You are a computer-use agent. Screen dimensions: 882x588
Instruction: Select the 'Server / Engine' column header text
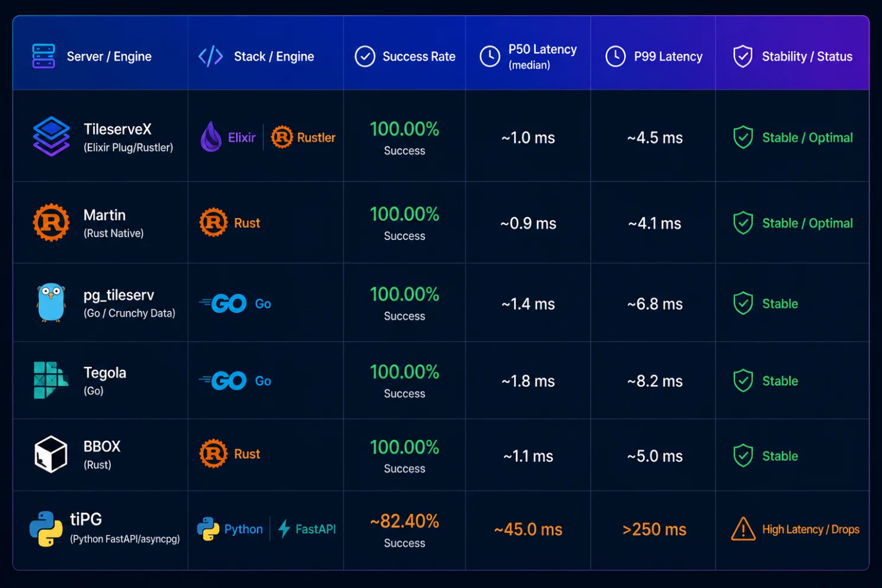coord(109,56)
